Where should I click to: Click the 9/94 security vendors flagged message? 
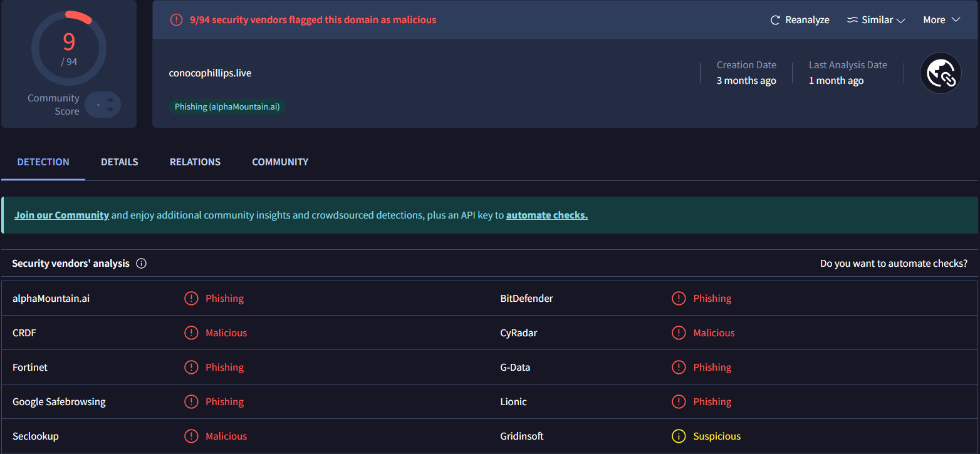point(313,20)
